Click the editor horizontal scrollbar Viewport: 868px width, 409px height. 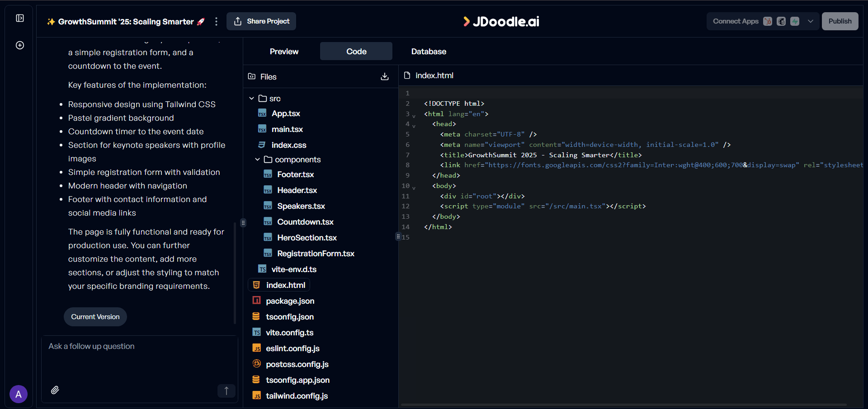click(623, 404)
